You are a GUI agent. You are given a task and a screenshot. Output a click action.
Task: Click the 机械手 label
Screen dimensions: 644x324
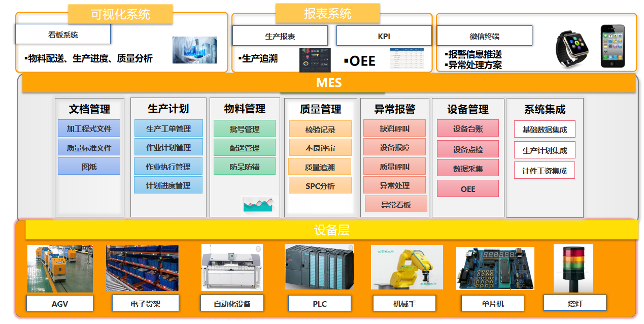pos(404,304)
